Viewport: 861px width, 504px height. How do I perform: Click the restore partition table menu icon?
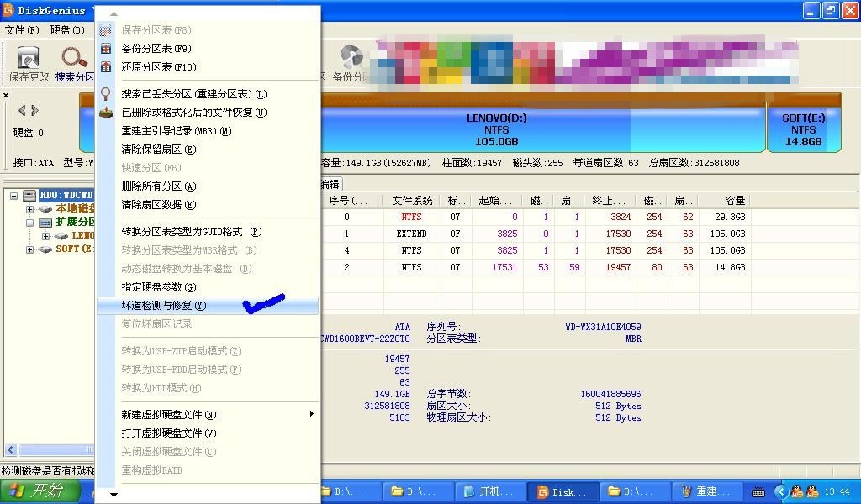[105, 67]
